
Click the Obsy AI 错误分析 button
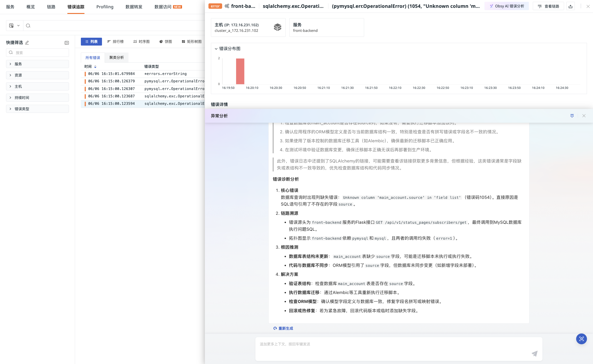tap(507, 6)
